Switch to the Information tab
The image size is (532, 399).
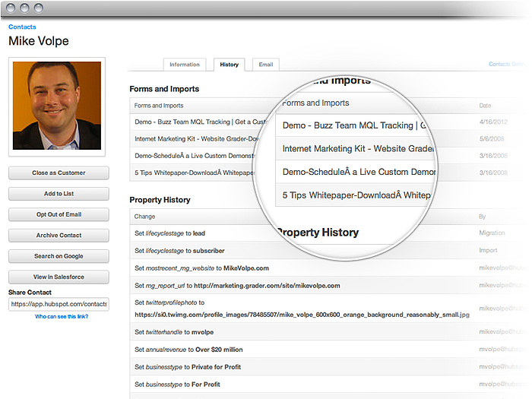pos(185,65)
